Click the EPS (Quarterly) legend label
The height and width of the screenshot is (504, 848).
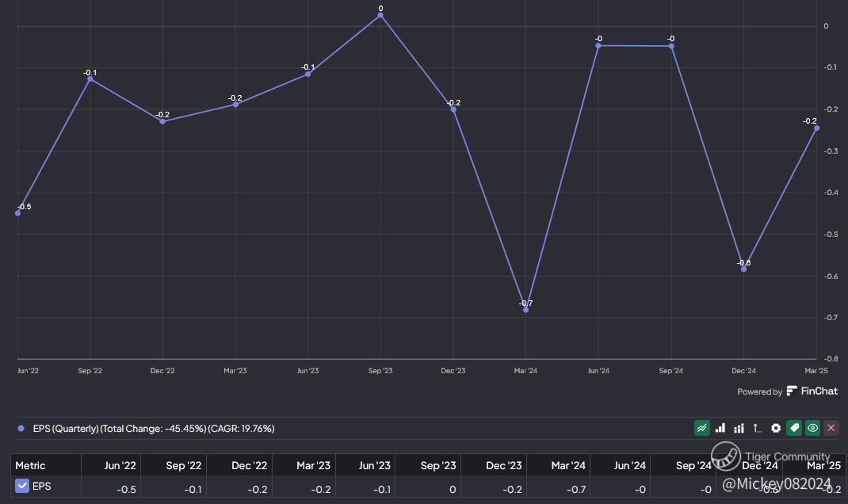click(x=154, y=428)
